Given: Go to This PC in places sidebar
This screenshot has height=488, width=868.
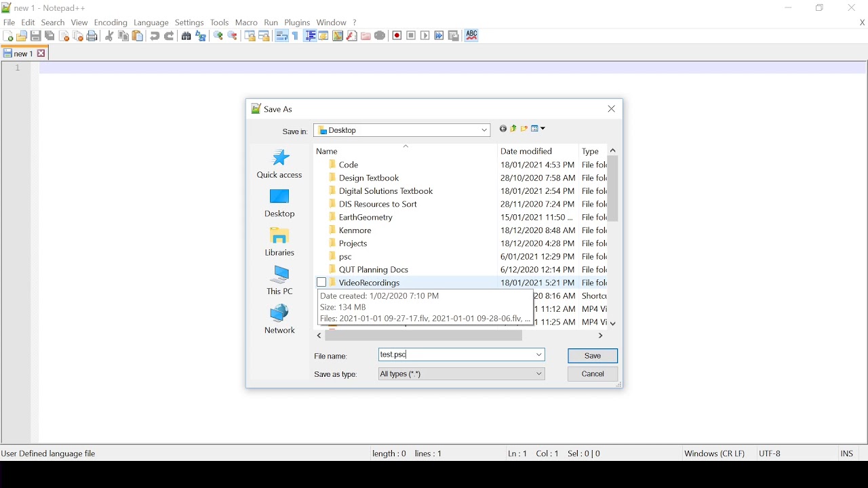Looking at the screenshot, I should 280,281.
